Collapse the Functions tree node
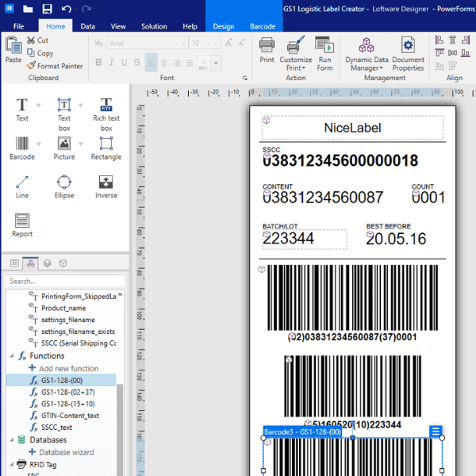The width and height of the screenshot is (476, 476). pyautogui.click(x=10, y=356)
